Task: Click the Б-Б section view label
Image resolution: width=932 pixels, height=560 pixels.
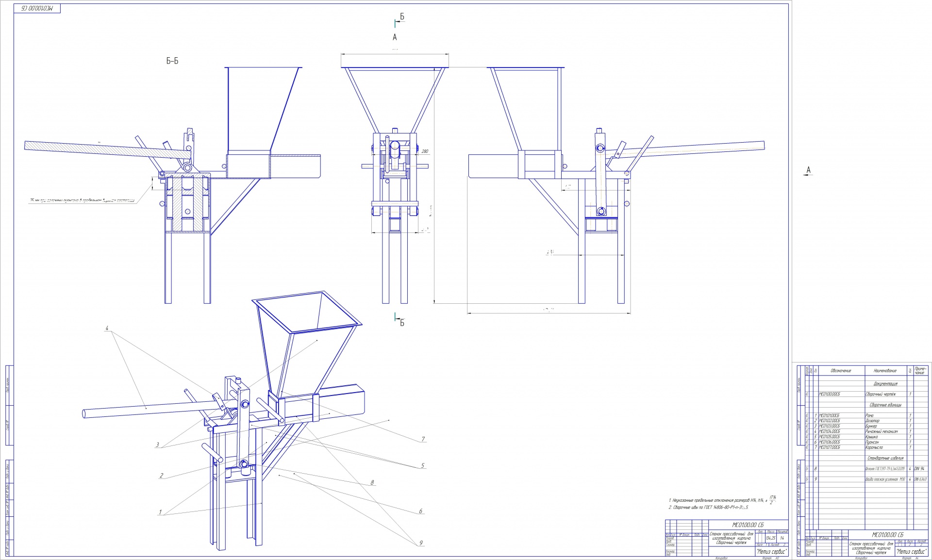Action: coord(172,61)
